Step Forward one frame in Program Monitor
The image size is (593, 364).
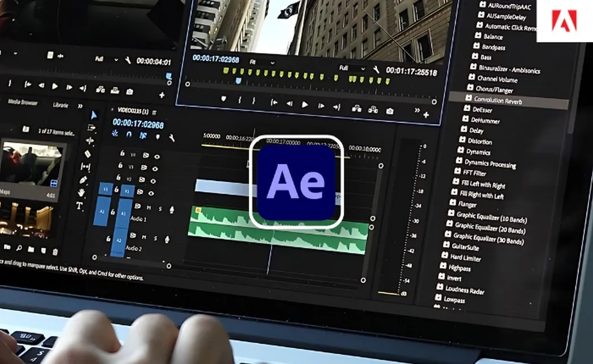(x=321, y=106)
